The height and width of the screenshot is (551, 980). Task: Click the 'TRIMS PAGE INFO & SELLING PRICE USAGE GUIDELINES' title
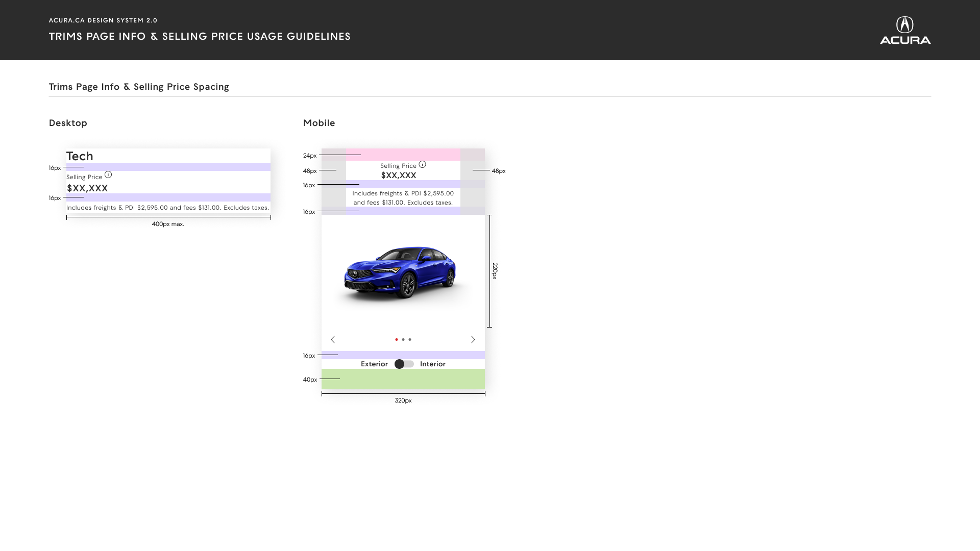tap(200, 36)
